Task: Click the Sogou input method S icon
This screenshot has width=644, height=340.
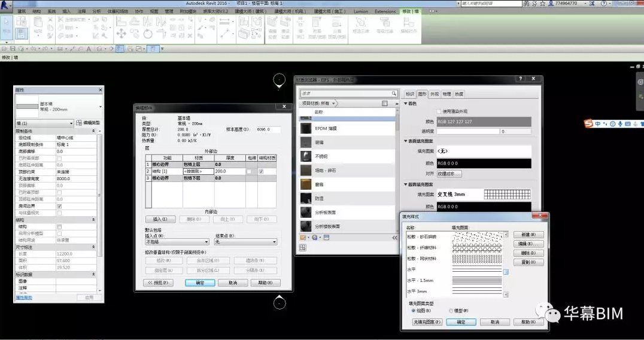Action: (588, 123)
